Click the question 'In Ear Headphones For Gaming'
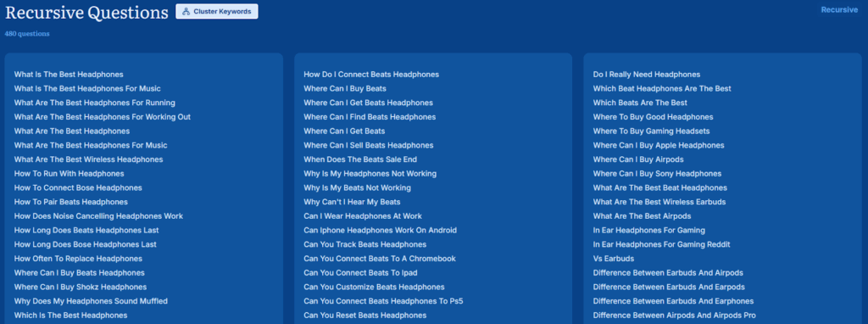 coord(648,231)
